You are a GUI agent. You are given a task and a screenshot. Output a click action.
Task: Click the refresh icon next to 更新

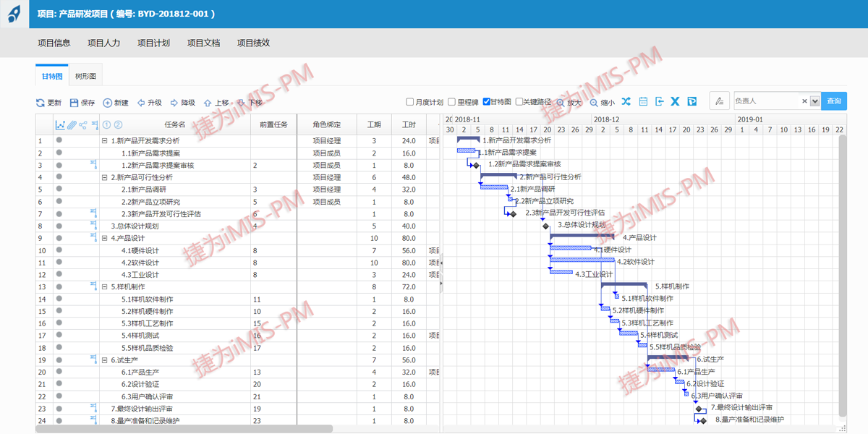coord(41,103)
